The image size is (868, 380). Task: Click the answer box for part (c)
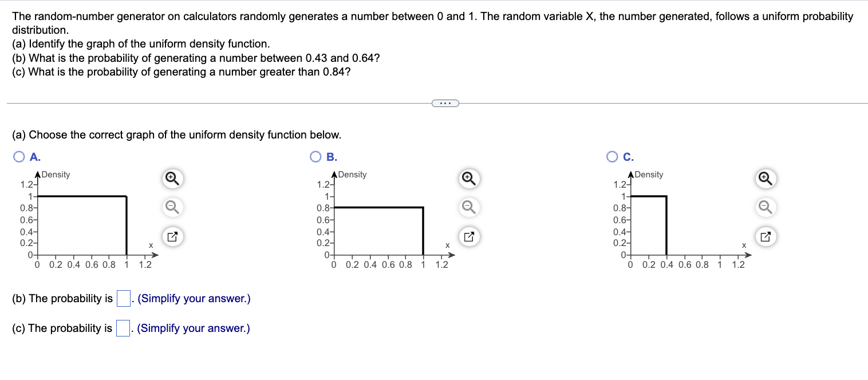123,328
